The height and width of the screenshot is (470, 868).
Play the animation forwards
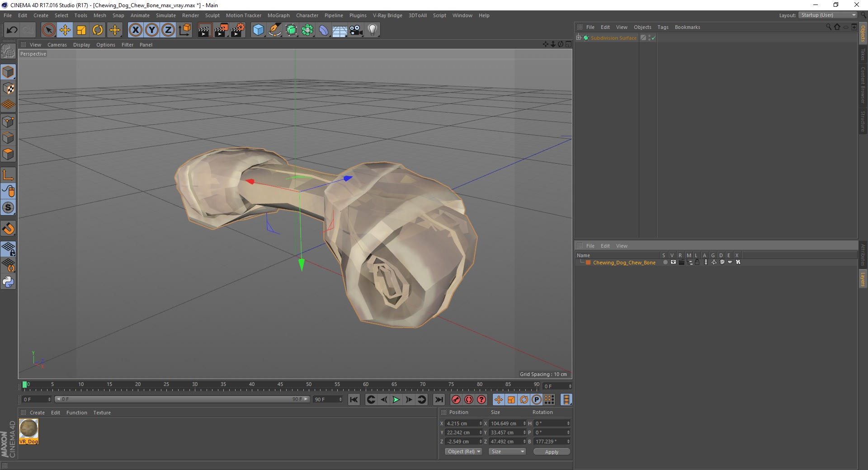pyautogui.click(x=396, y=399)
